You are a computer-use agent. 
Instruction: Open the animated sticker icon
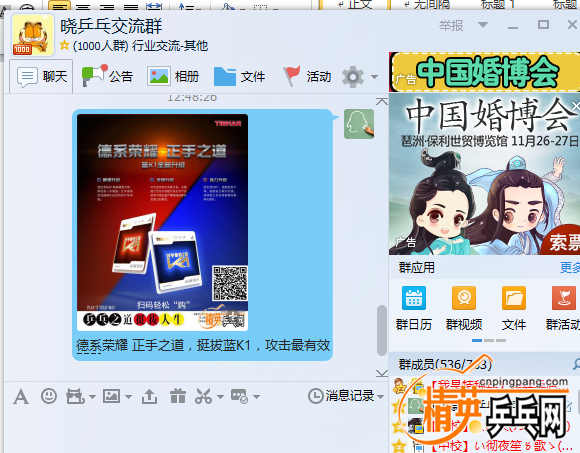pos(75,396)
